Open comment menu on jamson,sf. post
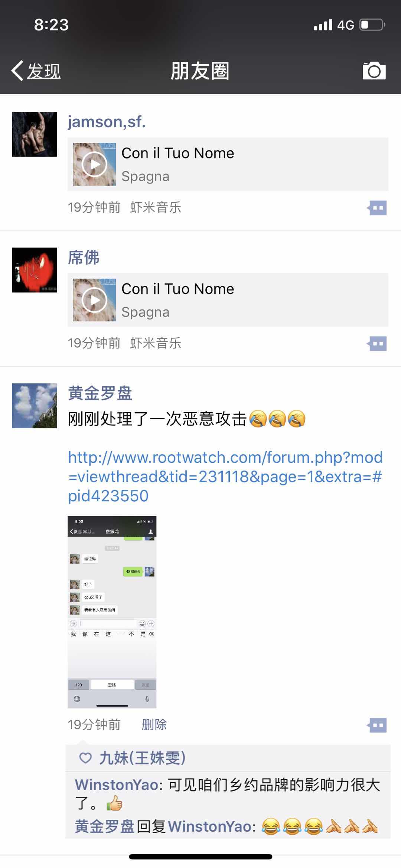The height and width of the screenshot is (868, 401). 377,208
